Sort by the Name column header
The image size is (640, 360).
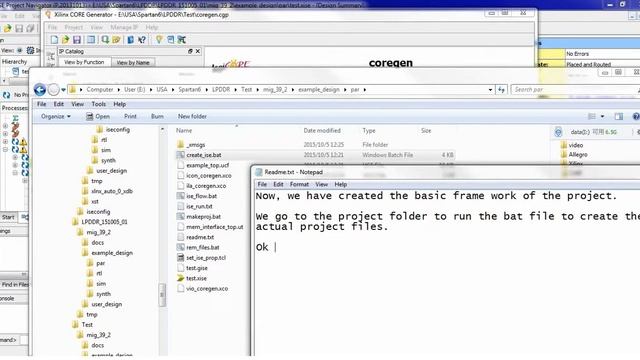pos(184,131)
